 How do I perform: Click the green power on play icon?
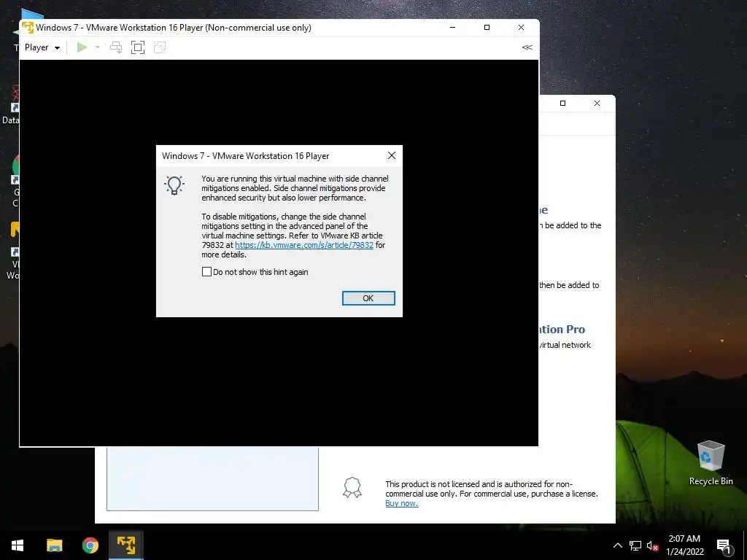click(x=82, y=47)
